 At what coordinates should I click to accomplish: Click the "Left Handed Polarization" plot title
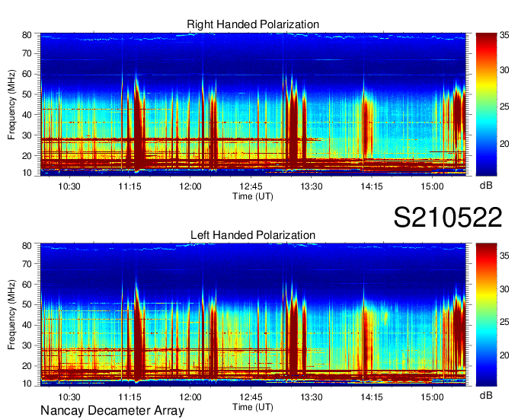point(253,235)
